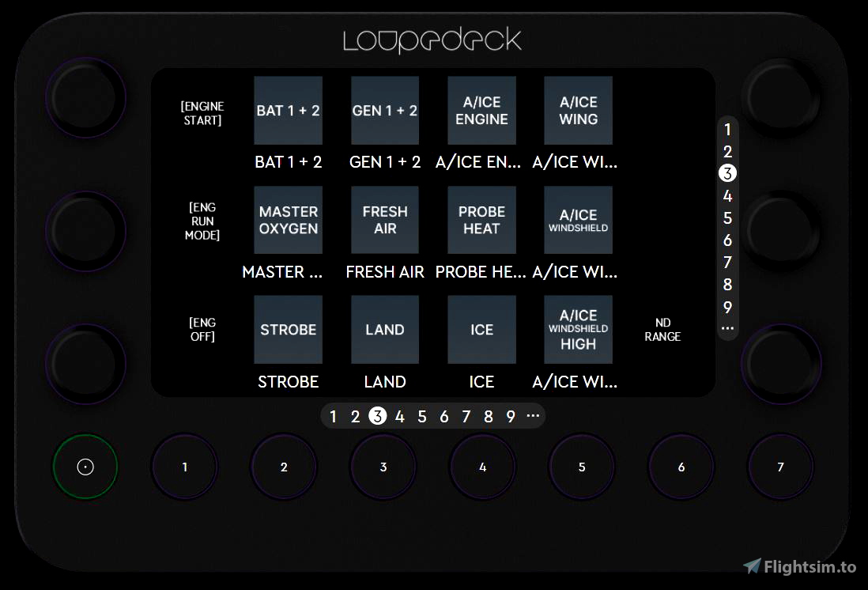Click the ND RANGE dial knob
This screenshot has width=868, height=590.
(781, 364)
